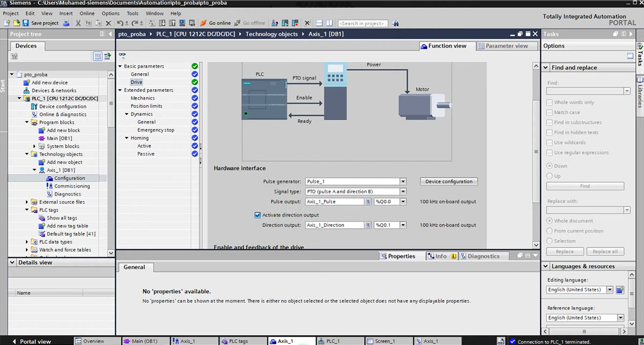This screenshot has height=345, width=644.
Task: Collapse the Find and replace section
Action: pos(546,68)
